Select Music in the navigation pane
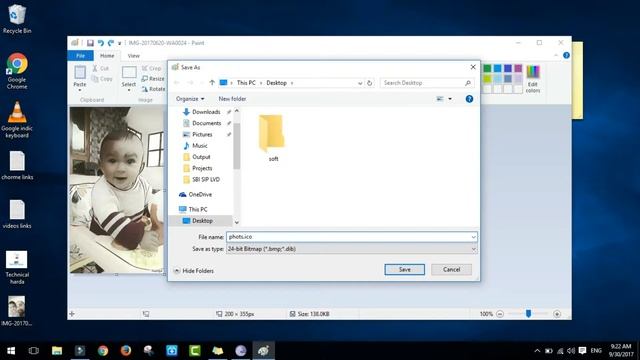Image resolution: width=640 pixels, height=360 pixels. click(x=196, y=146)
